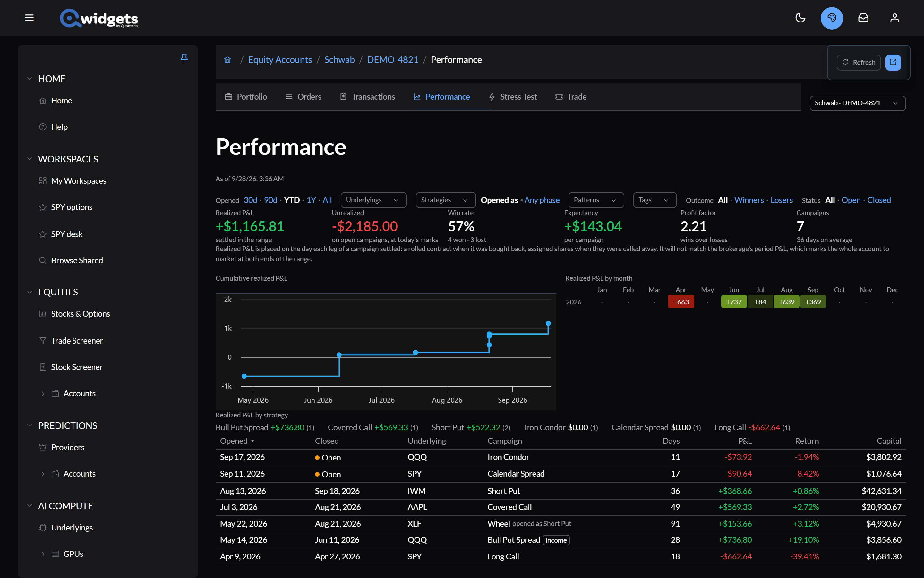Viewport: 924px width, 578px height.
Task: Click the April -663 month cell
Action: [681, 302]
